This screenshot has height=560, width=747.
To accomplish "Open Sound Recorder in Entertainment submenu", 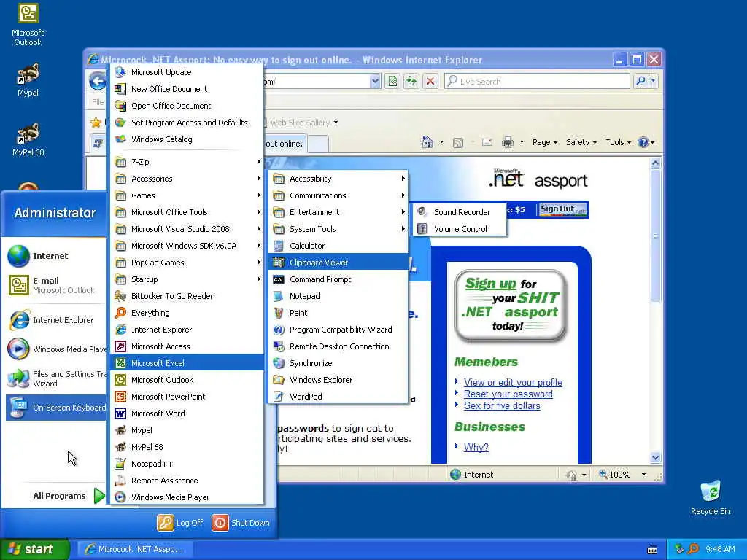I will click(460, 212).
